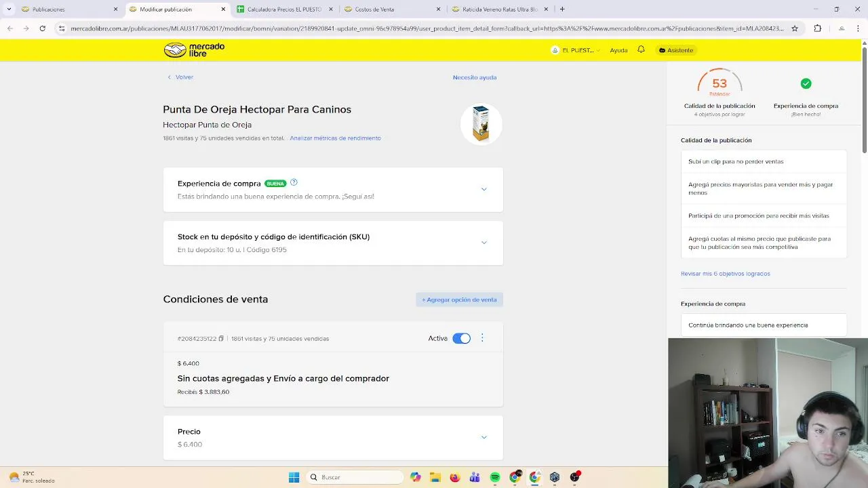868x488 pixels.
Task: Open the EL PUEST... account menu
Action: click(576, 50)
